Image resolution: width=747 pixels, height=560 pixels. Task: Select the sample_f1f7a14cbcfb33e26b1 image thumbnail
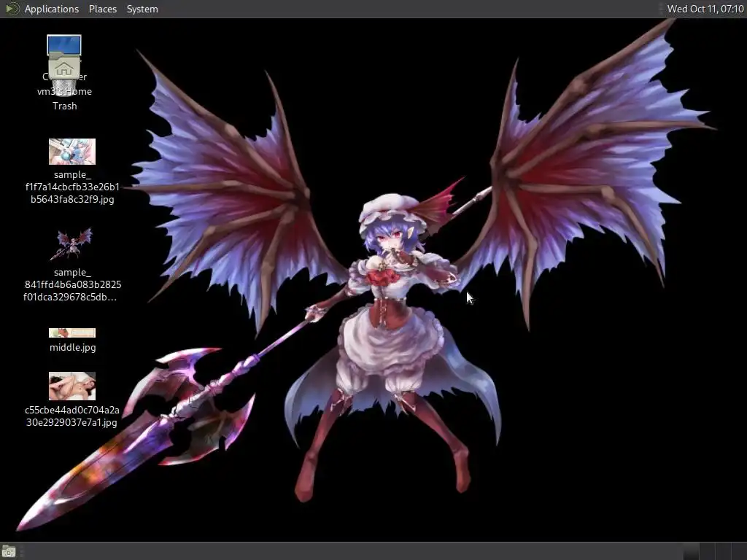[x=72, y=152]
